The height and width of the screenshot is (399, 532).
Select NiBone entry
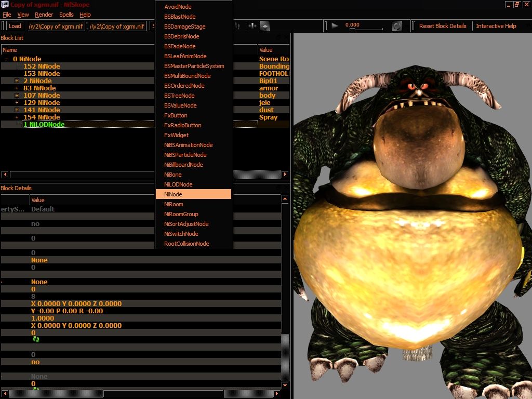pyautogui.click(x=193, y=175)
